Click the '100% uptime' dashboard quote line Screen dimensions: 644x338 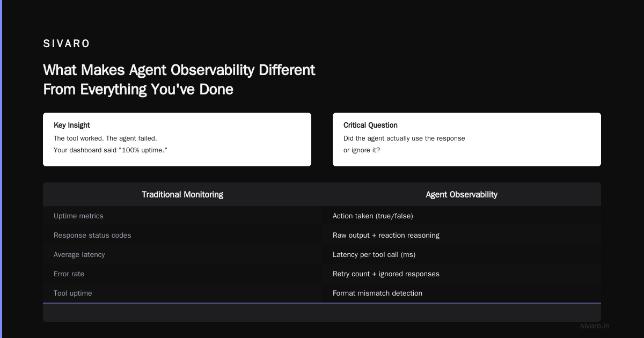tap(111, 150)
